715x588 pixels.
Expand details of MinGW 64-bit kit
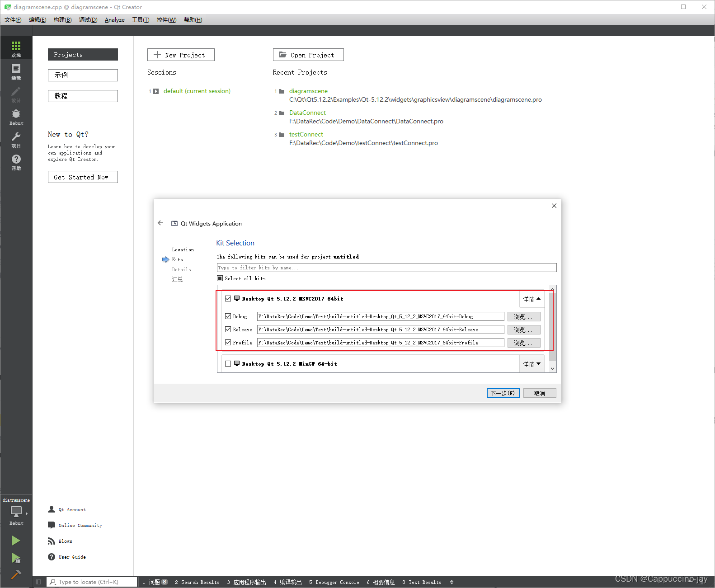click(x=532, y=364)
